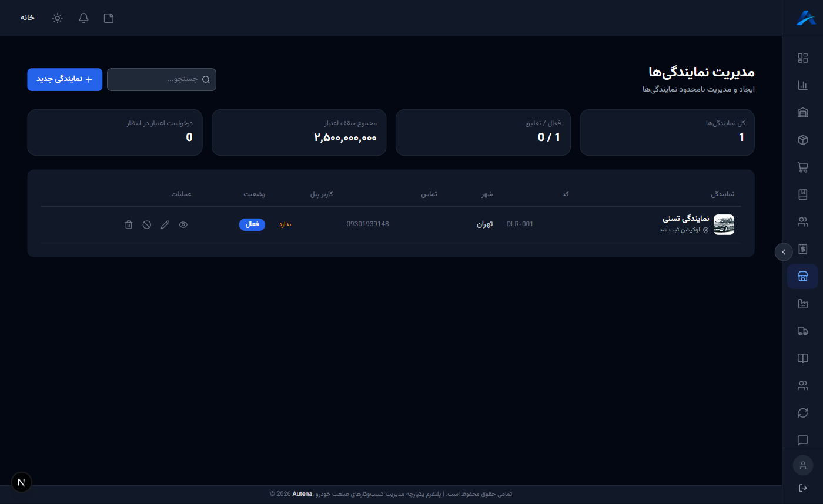Click the فعال status badge in the DLR-001 row
Screen dimensions: 823x504
pyautogui.click(x=252, y=224)
